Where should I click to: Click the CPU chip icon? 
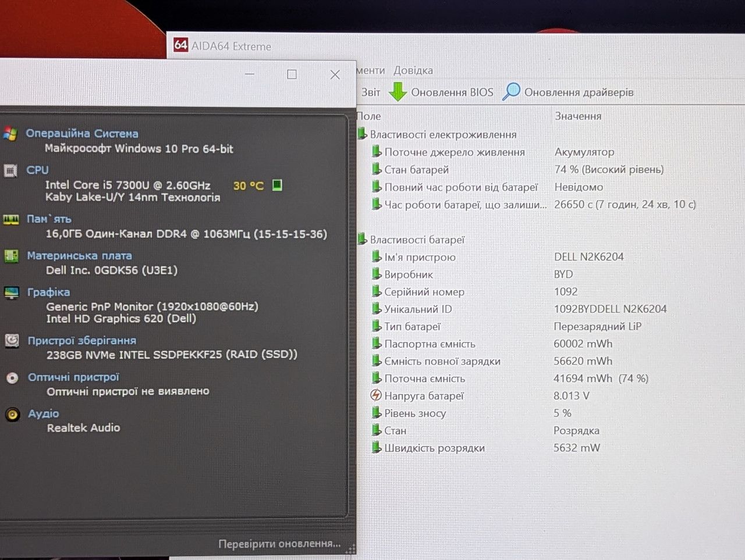[x=10, y=171]
